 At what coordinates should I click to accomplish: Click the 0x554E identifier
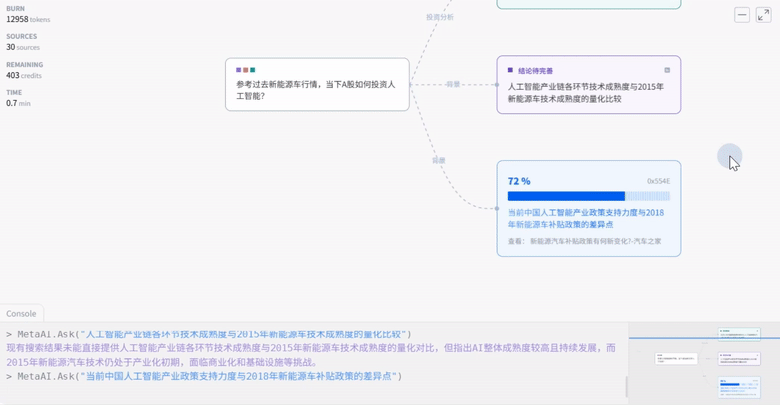coord(658,181)
